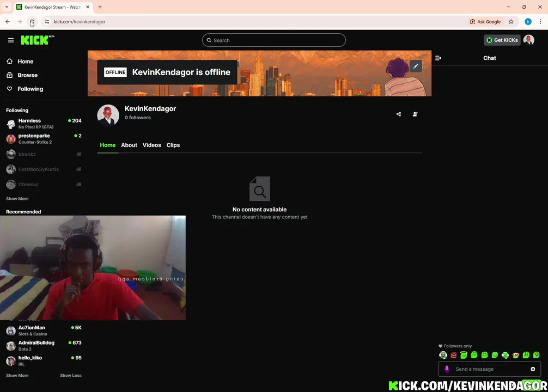Viewport: 548px width, 392px height.
Task: Switch to the Videos tab
Action: click(151, 145)
